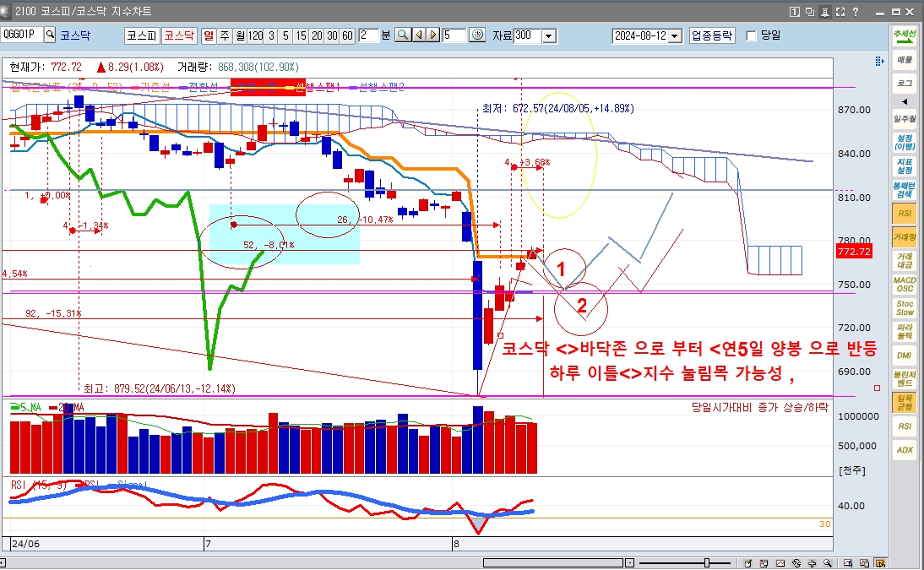Click the 업종등락 button

[712, 35]
